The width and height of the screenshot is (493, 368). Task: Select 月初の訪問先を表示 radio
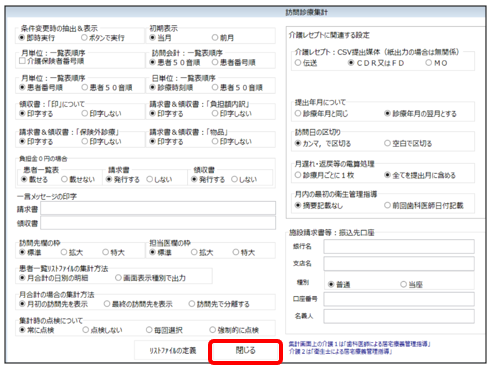(x=22, y=304)
